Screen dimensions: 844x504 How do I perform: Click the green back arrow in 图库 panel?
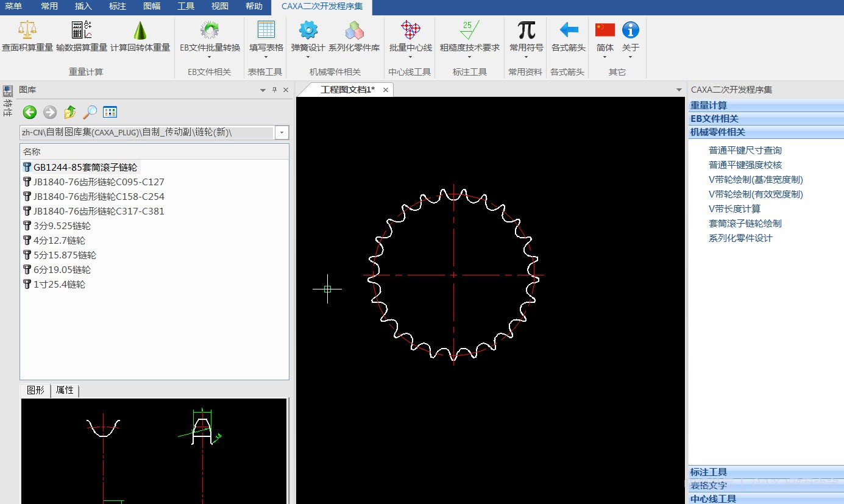[x=30, y=112]
